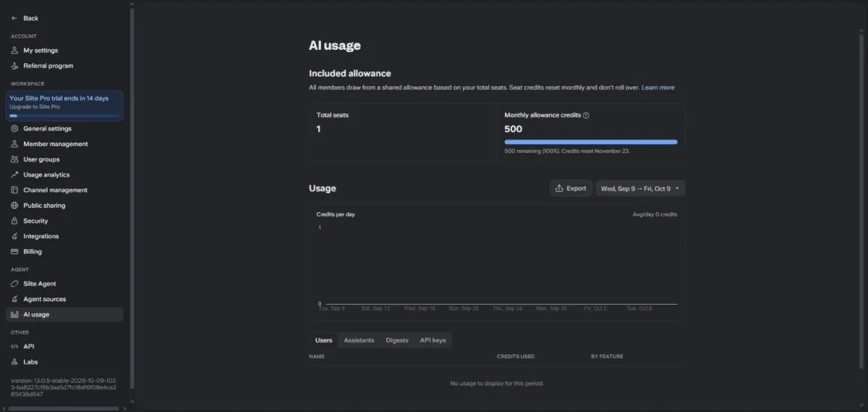Open the Referral program page
Viewport: 868px width, 412px height.
(x=48, y=66)
